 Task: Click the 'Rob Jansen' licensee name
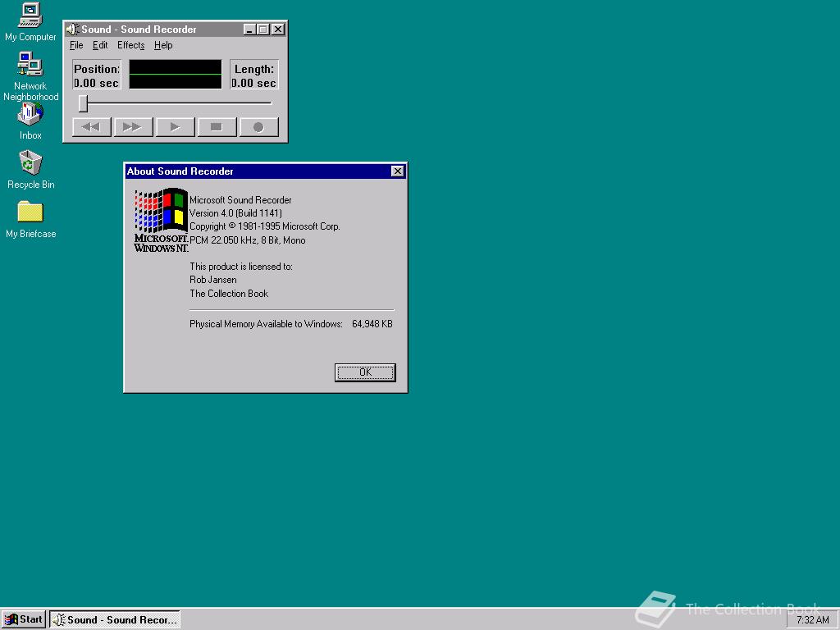[x=212, y=280]
